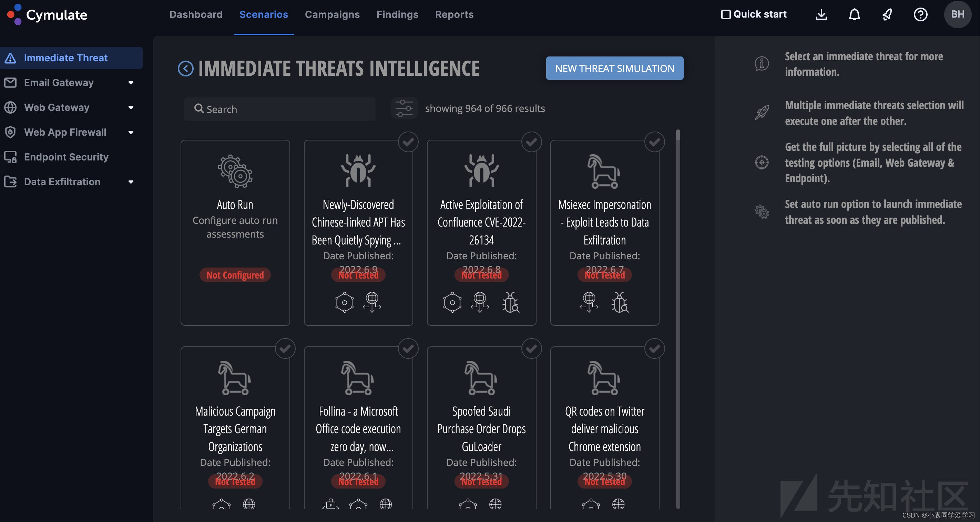The image size is (980, 522).
Task: Select the Chinese-linked APT threat checkbox
Action: [408, 142]
